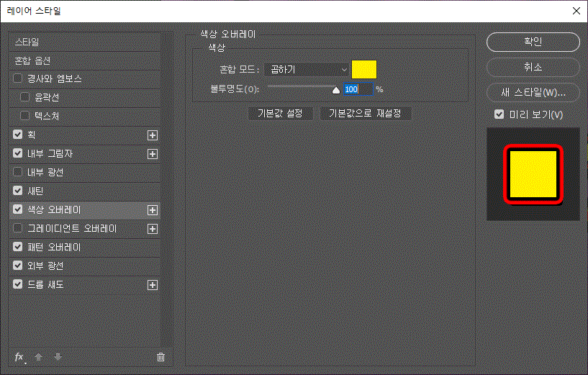Open the 내부 광선 settings row

pyautogui.click(x=85, y=173)
